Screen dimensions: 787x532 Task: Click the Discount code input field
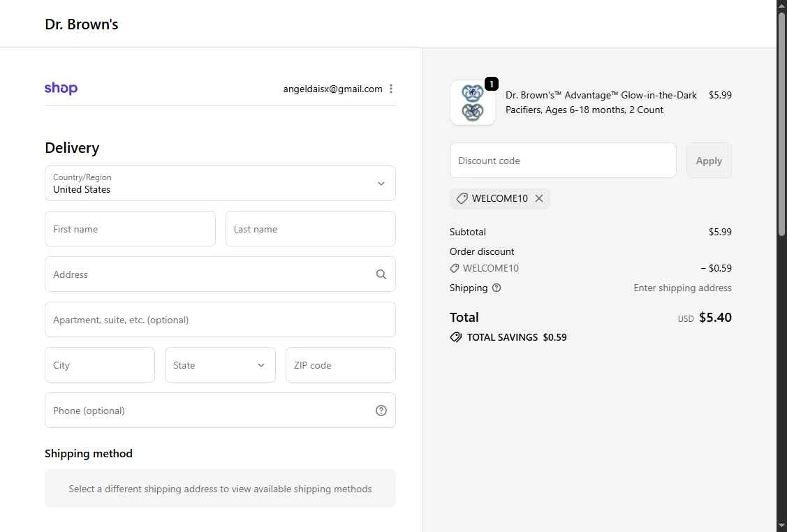[x=563, y=161]
